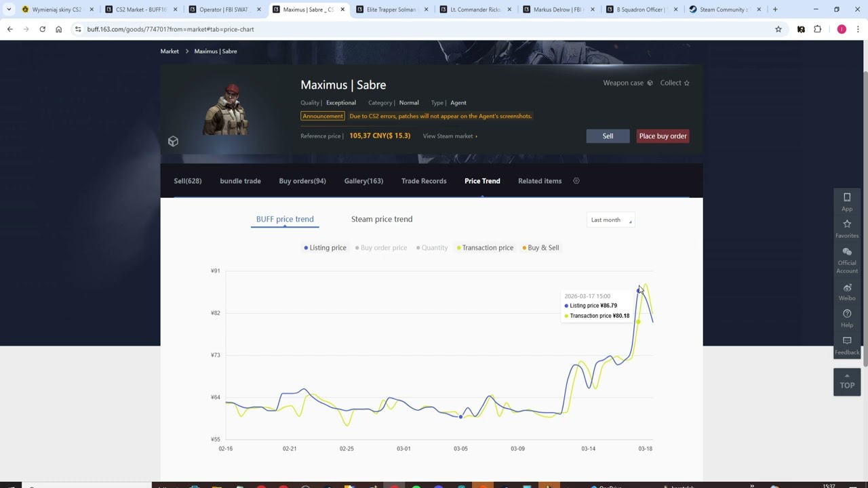The height and width of the screenshot is (488, 868).
Task: Open the Gallery(163) tab
Action: click(x=363, y=181)
